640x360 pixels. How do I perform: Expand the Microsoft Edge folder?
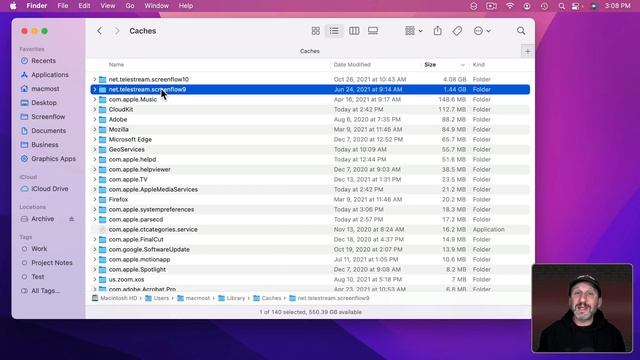(95, 139)
